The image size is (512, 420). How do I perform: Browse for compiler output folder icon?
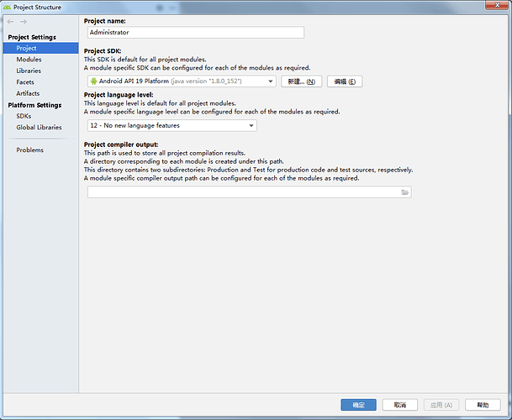pos(404,192)
